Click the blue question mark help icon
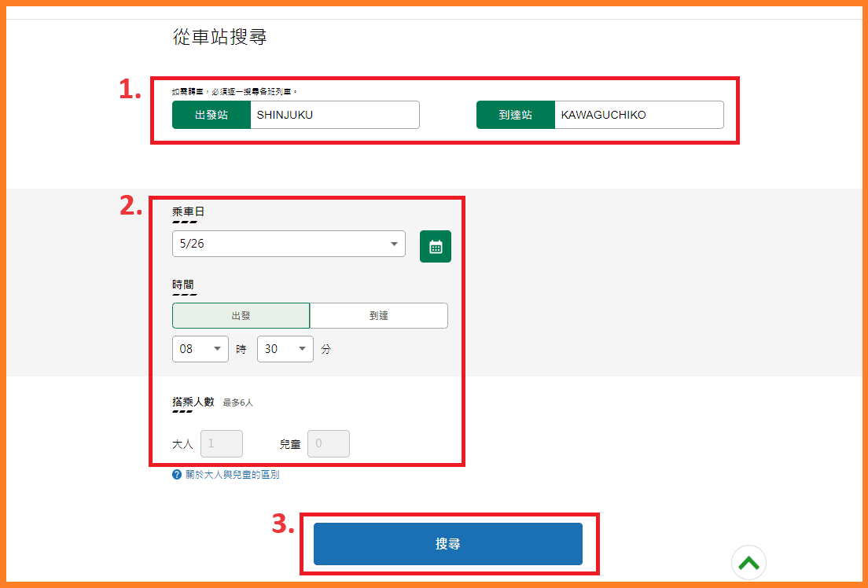 (177, 475)
